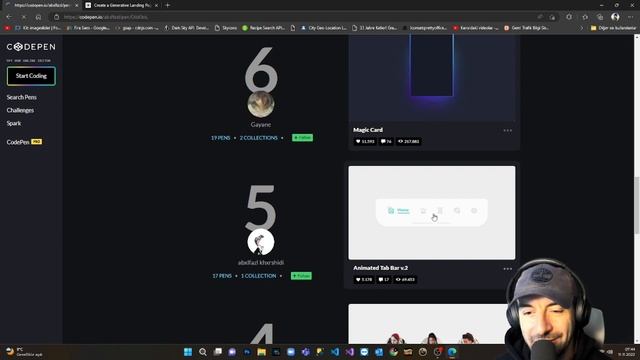The height and width of the screenshot is (360, 640).
Task: Open the weather widget on the taskbar
Action: [24, 352]
